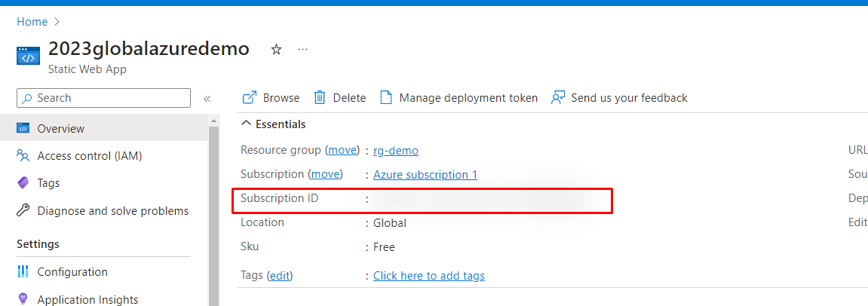Click the wrench icon for Diagnose
This screenshot has width=868, height=306.
(23, 210)
